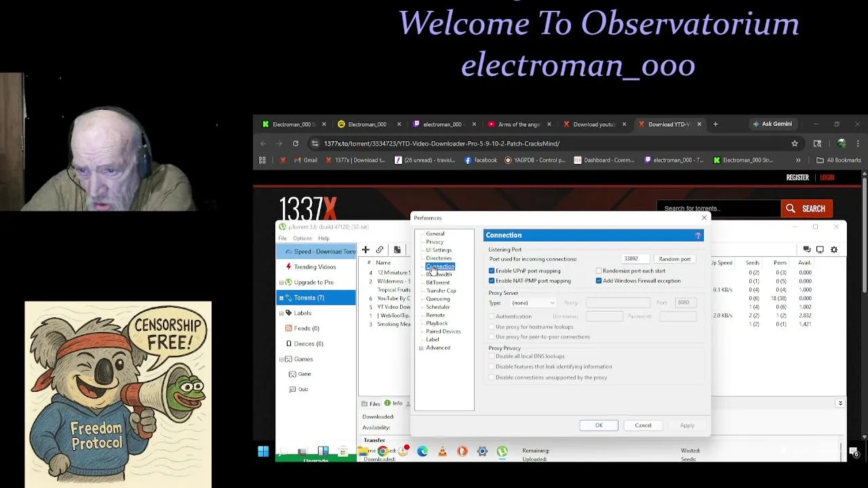Screen dimensions: 868x488
Task: Check Disable features that leak identifying information
Action: (492, 367)
